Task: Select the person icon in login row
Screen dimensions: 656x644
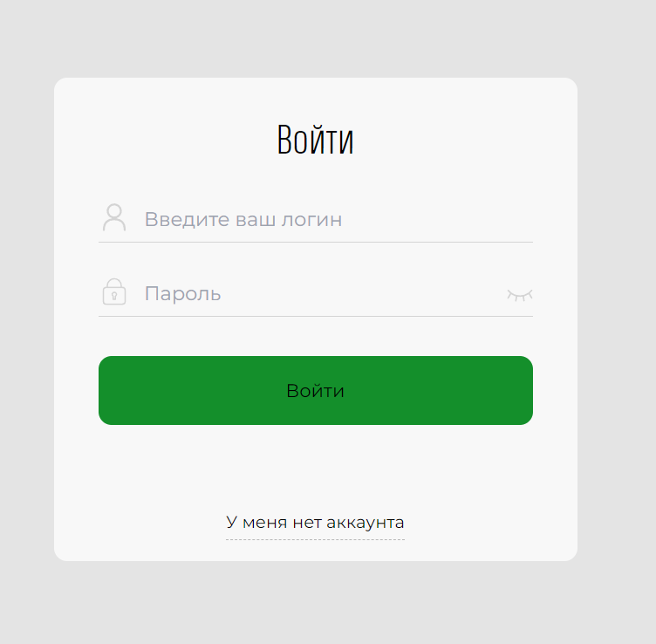Action: coord(114,217)
